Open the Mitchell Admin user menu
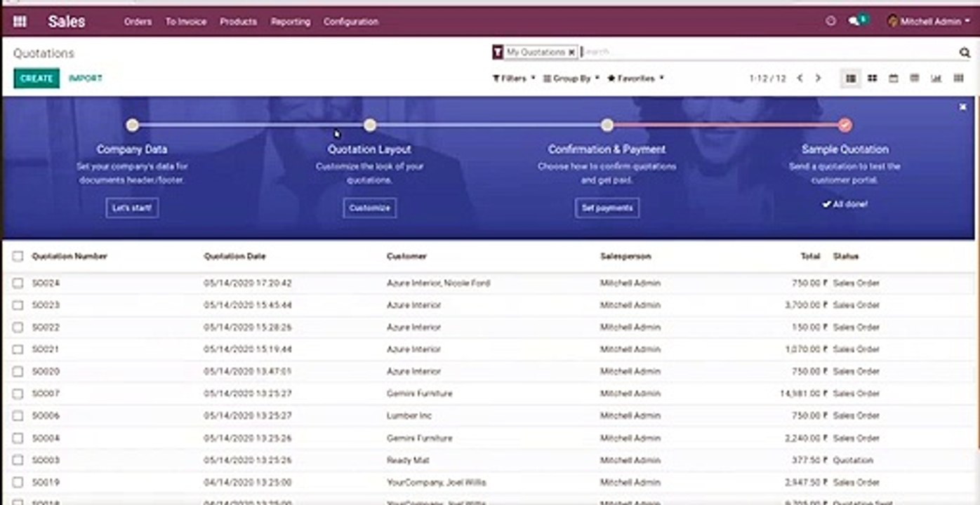This screenshot has height=505, width=980. 928,22
